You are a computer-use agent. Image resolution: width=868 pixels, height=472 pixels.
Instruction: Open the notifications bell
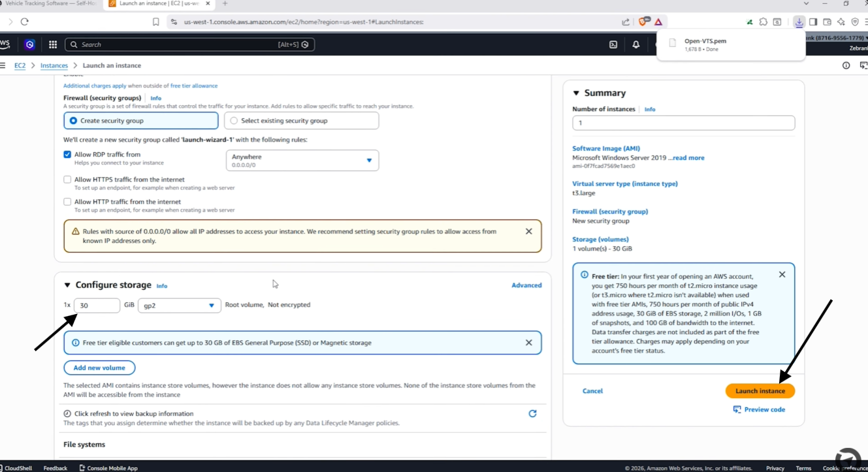[635, 44]
